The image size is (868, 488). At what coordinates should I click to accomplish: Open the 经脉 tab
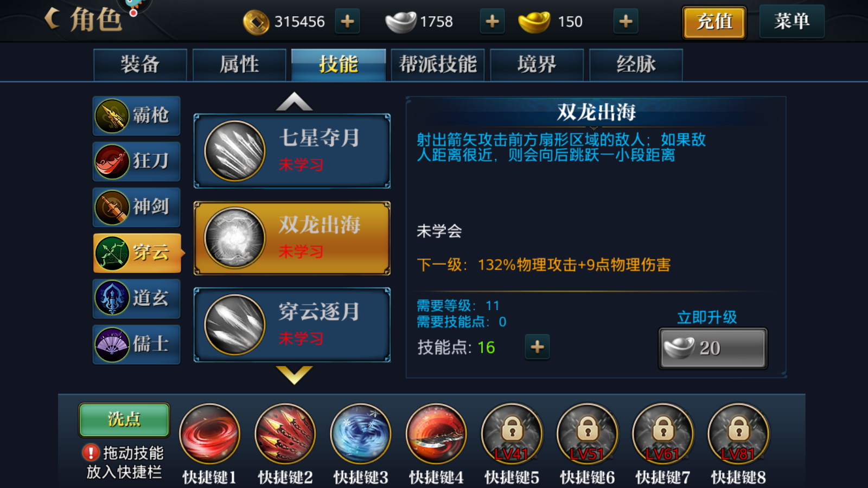(636, 65)
